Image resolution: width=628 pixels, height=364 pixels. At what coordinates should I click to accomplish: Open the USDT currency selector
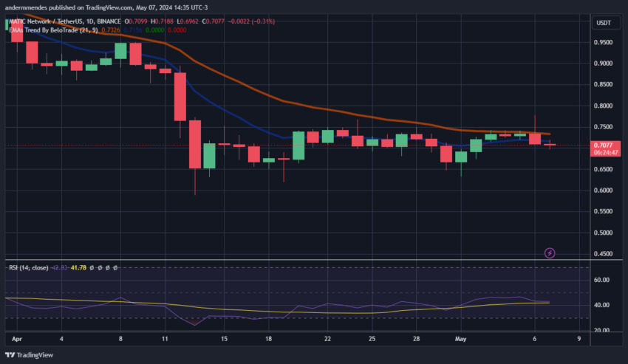click(x=604, y=23)
